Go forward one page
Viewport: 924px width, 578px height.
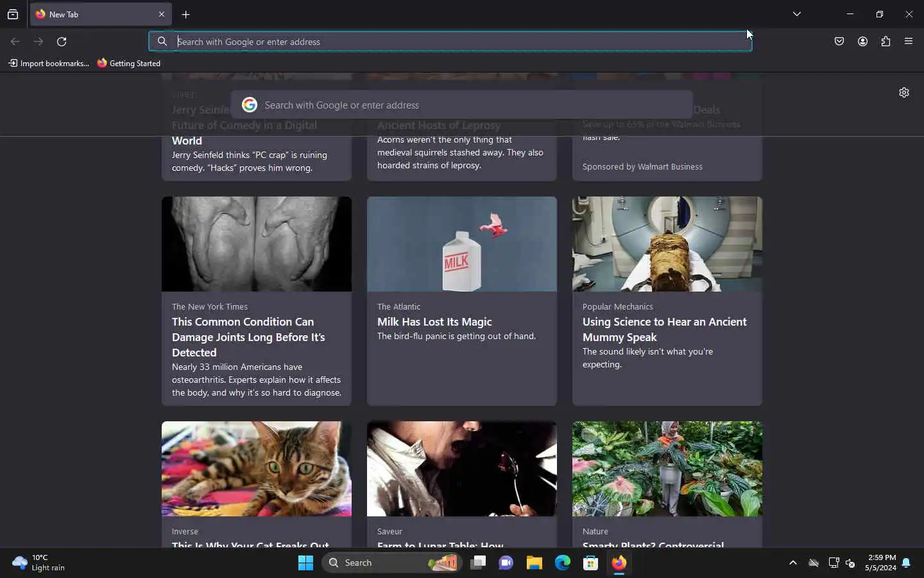[x=38, y=42]
